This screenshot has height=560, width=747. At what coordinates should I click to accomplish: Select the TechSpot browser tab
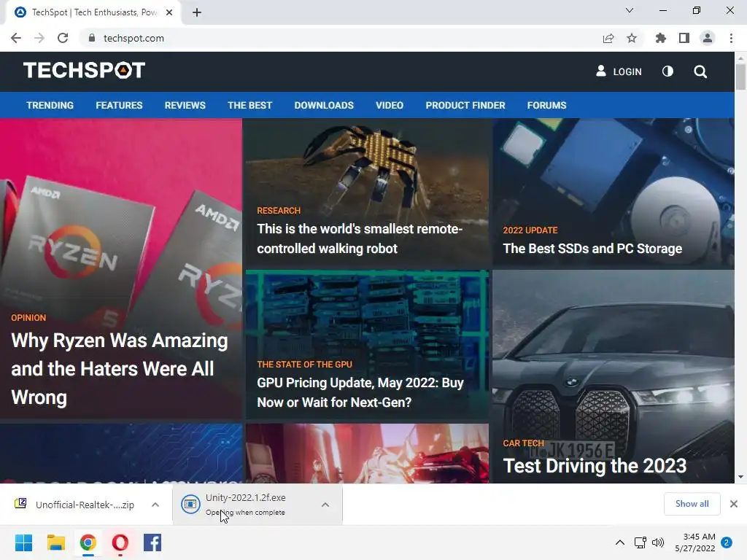coord(93,12)
